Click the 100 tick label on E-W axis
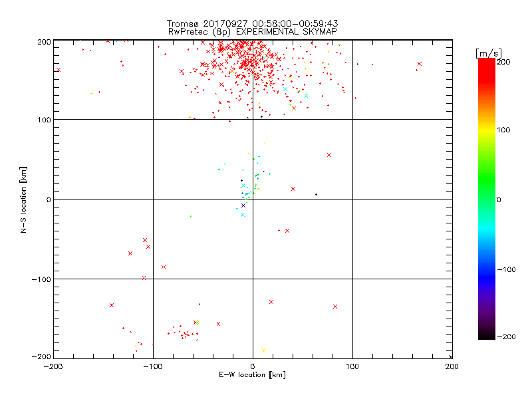This screenshot has width=532, height=399. (352, 366)
